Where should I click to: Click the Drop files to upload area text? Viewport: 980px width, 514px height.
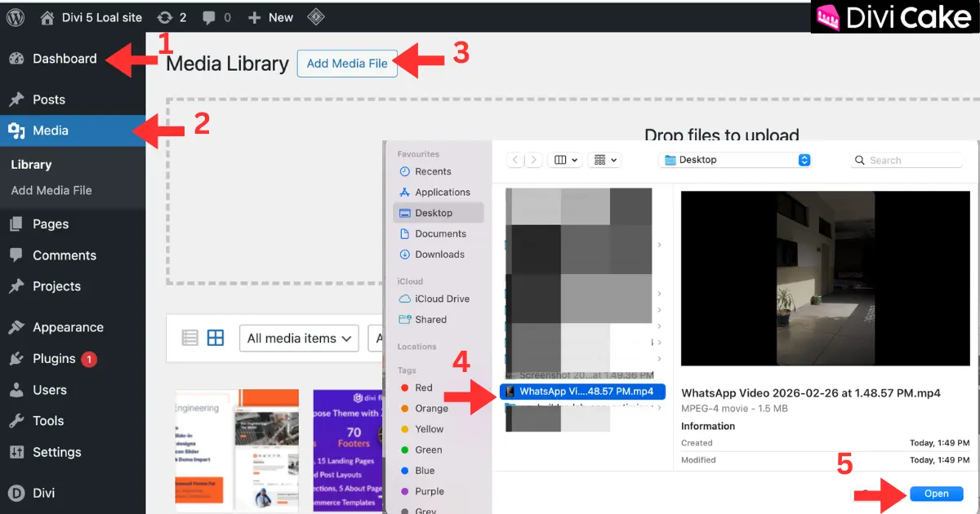pos(722,135)
